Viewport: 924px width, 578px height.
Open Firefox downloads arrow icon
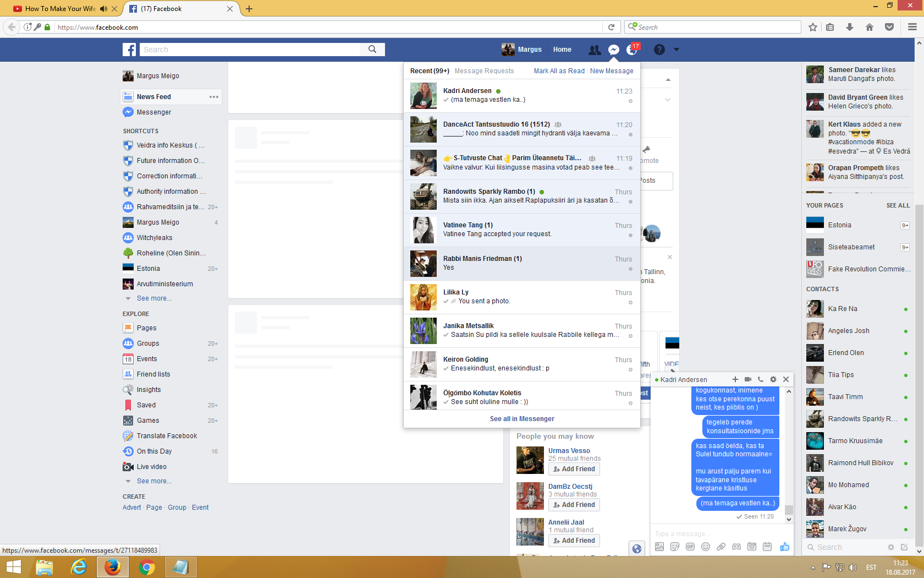click(x=850, y=27)
